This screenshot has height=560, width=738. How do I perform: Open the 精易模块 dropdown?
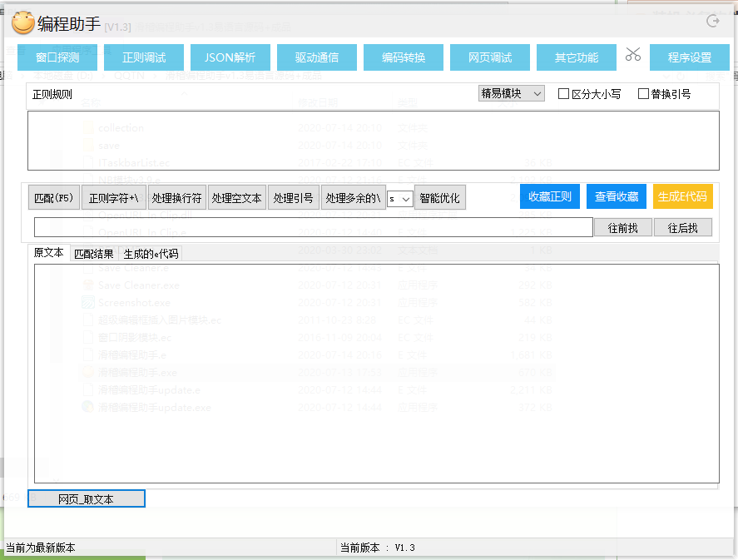pyautogui.click(x=511, y=94)
